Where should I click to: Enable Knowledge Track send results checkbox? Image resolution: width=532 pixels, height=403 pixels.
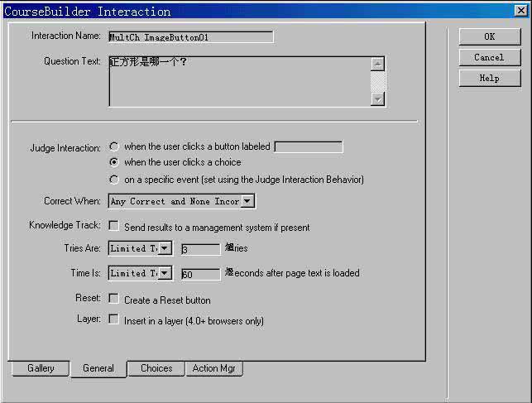click(x=113, y=226)
